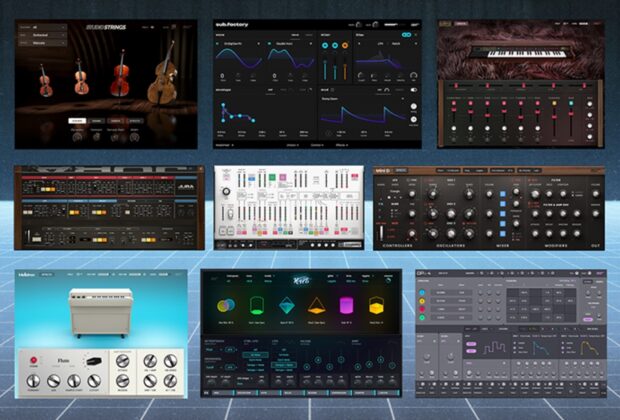This screenshot has height=420, width=620.
Task: Select the teal diamond shape in the neon synth
Action: coord(287,306)
